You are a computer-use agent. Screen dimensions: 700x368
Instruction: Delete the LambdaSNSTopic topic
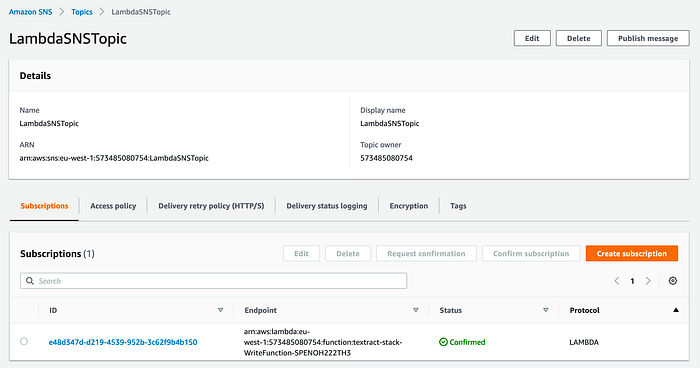[x=579, y=38]
